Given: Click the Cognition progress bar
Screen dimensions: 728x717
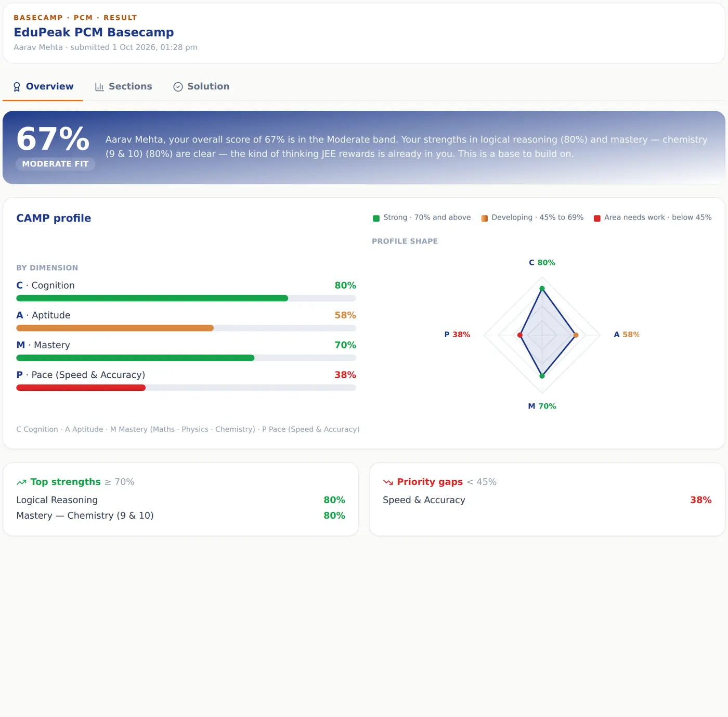Looking at the screenshot, I should (186, 299).
